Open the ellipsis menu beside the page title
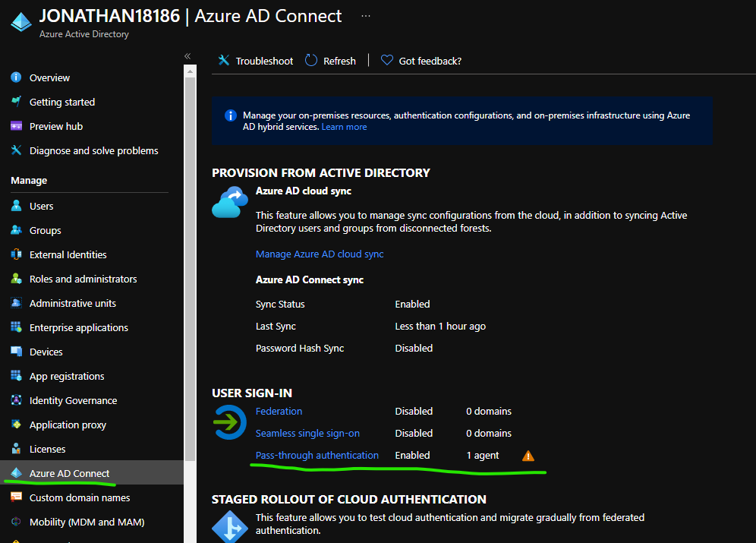The width and height of the screenshot is (756, 543). pos(366,15)
